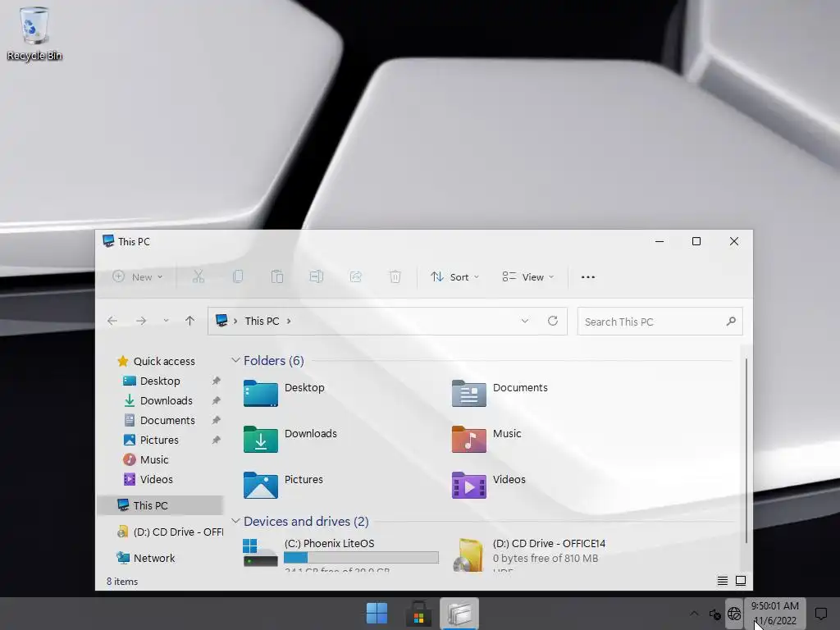Click the C: drive usage bar
This screenshot has height=630, width=840.
(361, 558)
